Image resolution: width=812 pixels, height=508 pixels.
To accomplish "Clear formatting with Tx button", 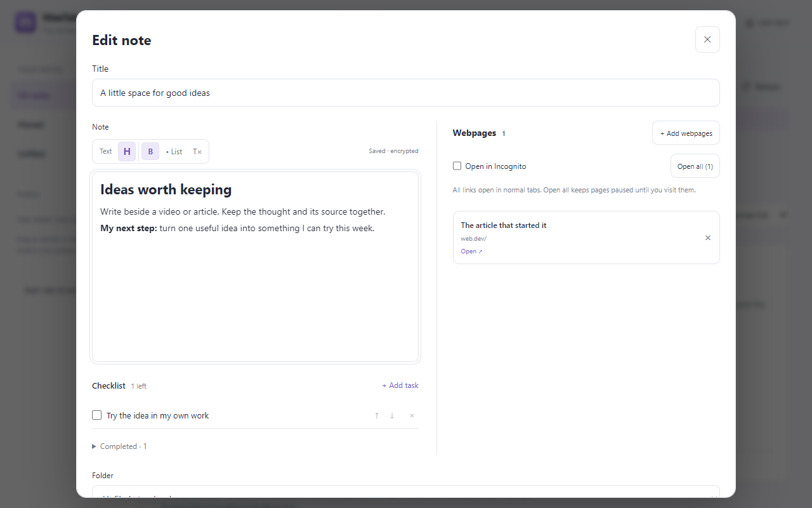I will (x=197, y=151).
